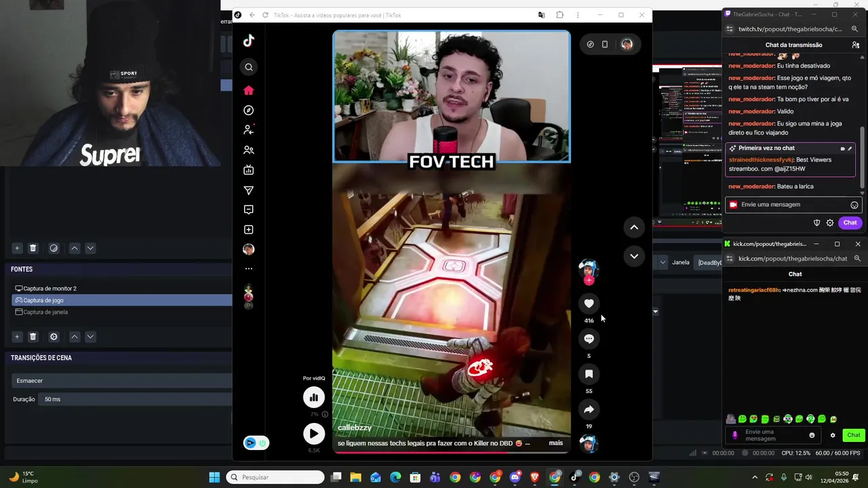
Task: Click coin icon at TikTok top right
Action: pyautogui.click(x=590, y=44)
